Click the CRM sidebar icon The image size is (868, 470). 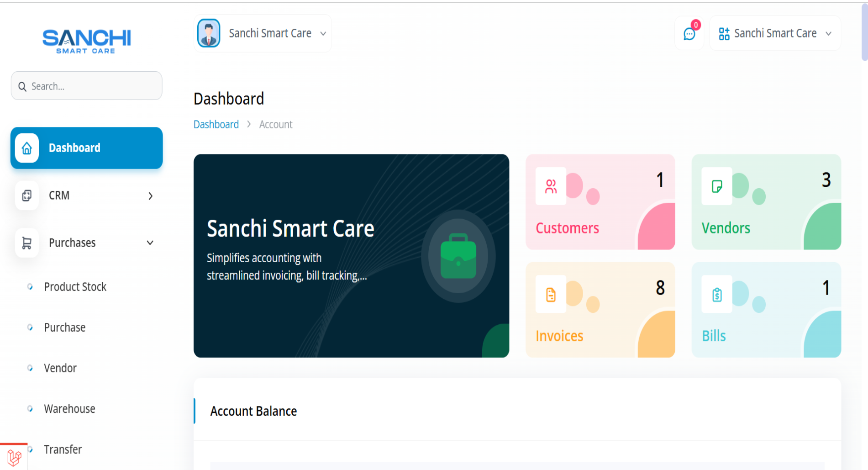(x=27, y=195)
